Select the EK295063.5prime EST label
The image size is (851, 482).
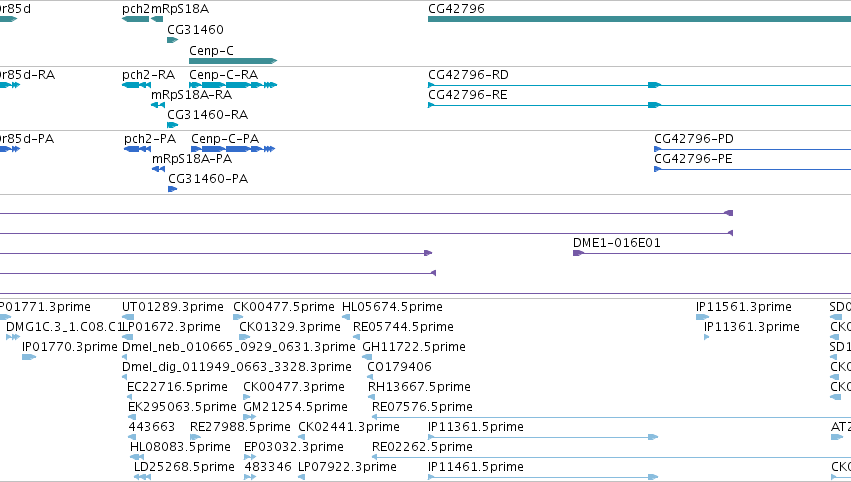[x=182, y=407]
